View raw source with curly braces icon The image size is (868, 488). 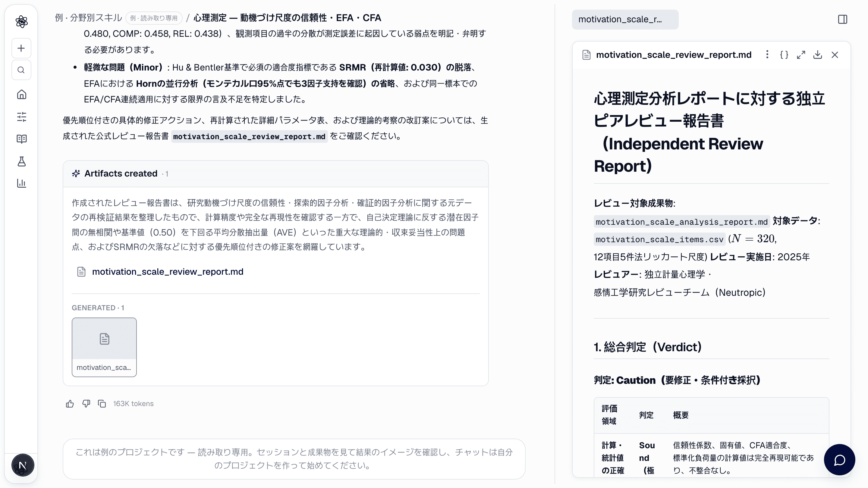click(784, 55)
